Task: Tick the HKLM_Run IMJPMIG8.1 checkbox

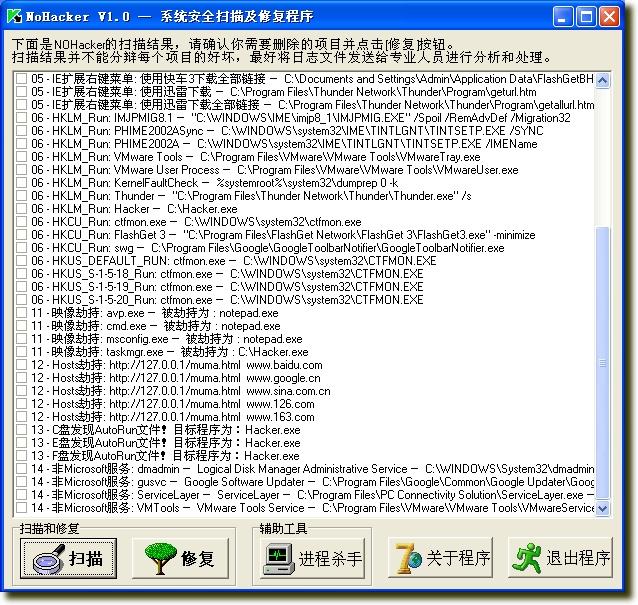Action: pyautogui.click(x=21, y=118)
